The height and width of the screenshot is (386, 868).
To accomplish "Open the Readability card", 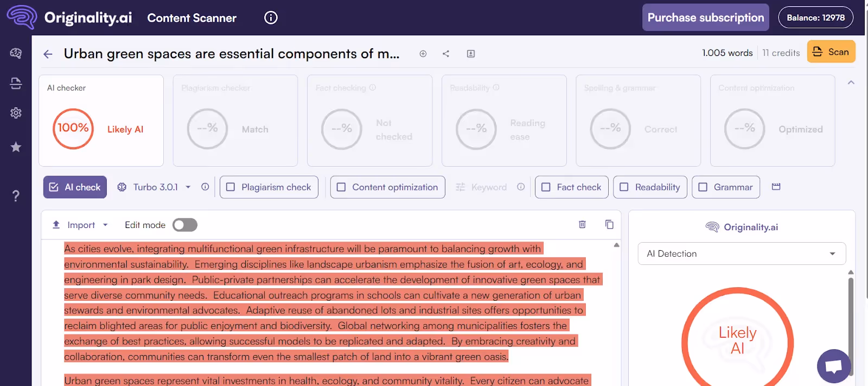I will coord(504,121).
